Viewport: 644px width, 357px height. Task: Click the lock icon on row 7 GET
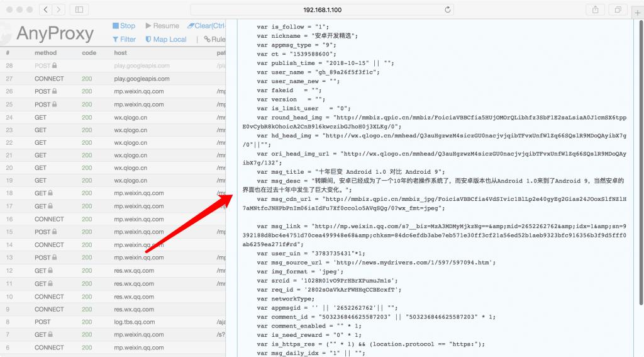[50, 334]
